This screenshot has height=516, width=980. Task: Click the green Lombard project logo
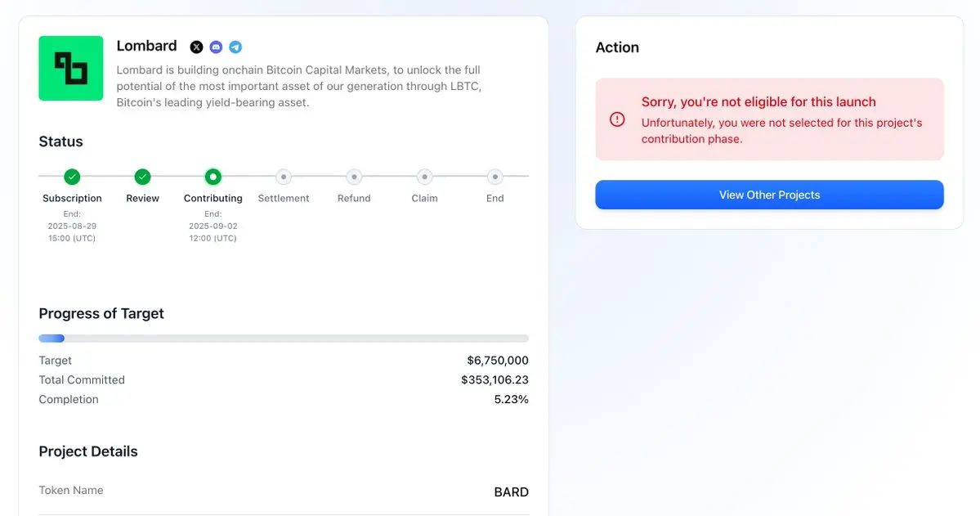pyautogui.click(x=70, y=68)
